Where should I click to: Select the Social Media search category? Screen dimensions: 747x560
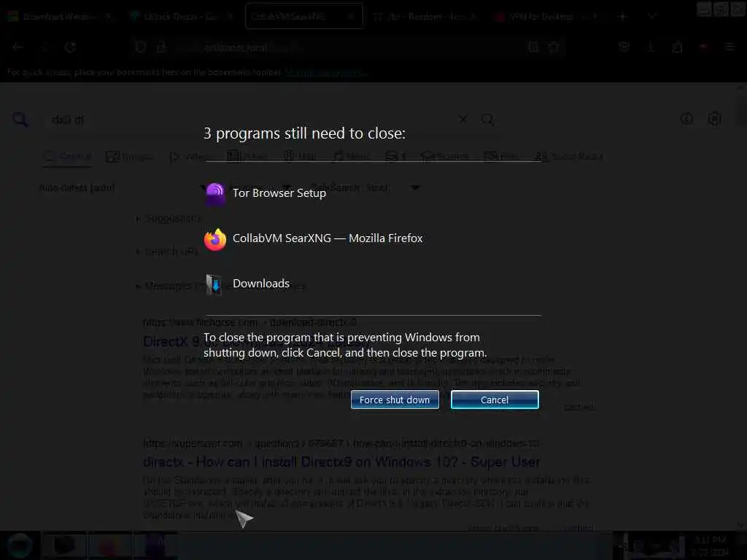pos(569,156)
